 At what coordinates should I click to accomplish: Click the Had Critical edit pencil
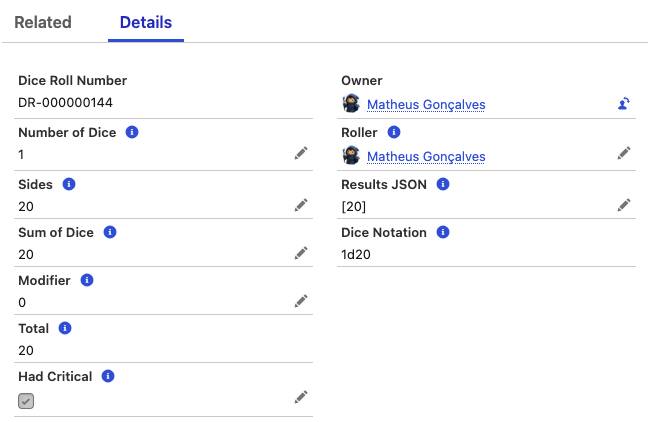coord(301,397)
